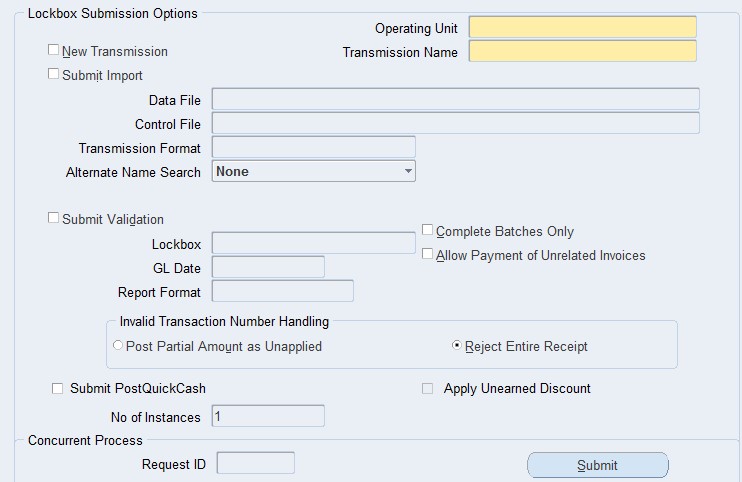Select the Data File input box
This screenshot has height=482, width=742.
click(455, 99)
